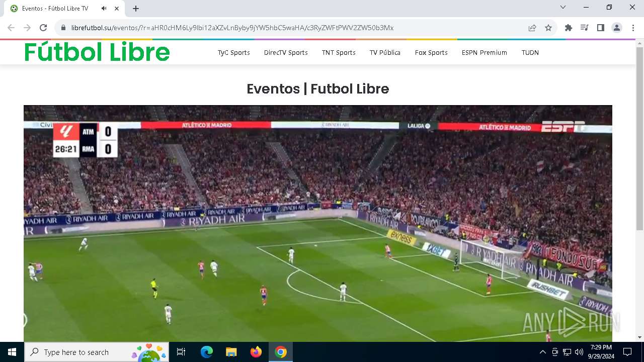Click the taskbar search box
644x362 pixels.
(x=96, y=352)
